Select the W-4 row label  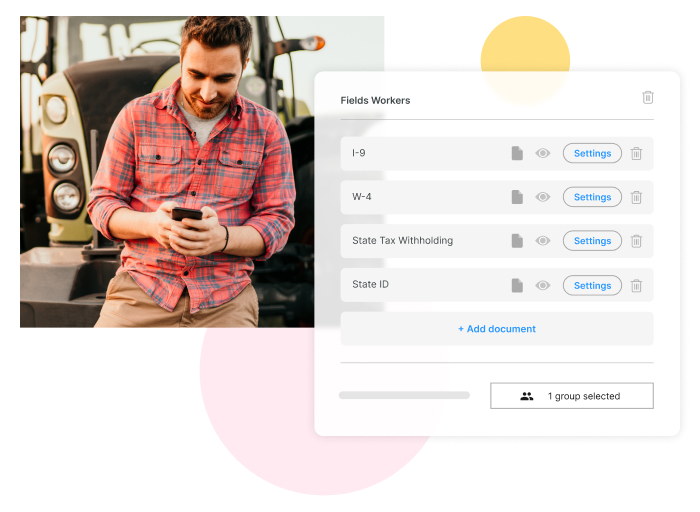pyautogui.click(x=362, y=197)
